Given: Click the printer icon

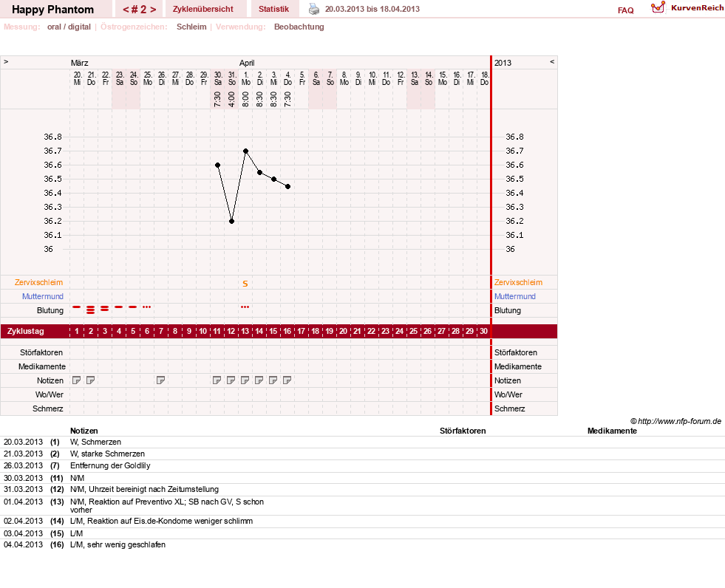Looking at the screenshot, I should coord(314,9).
